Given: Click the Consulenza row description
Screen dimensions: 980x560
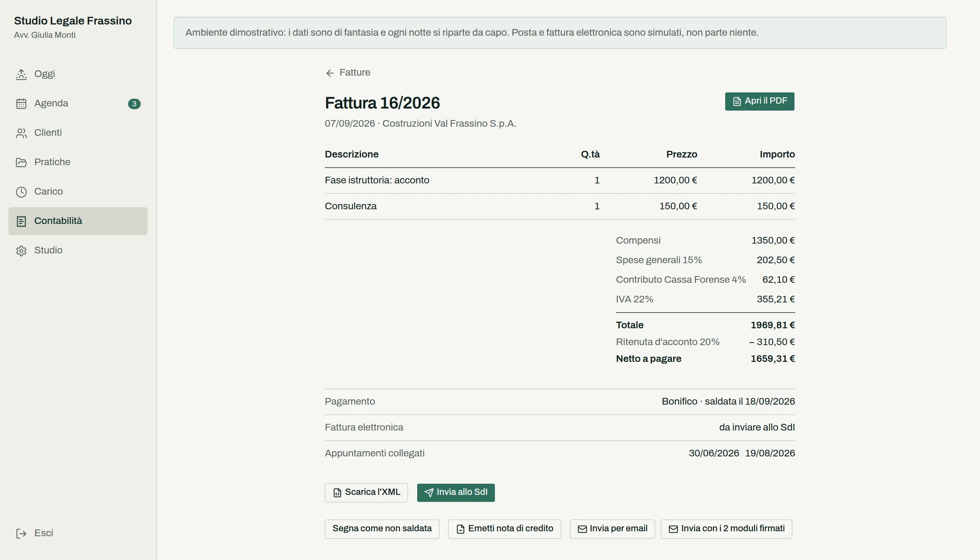Looking at the screenshot, I should point(350,206).
